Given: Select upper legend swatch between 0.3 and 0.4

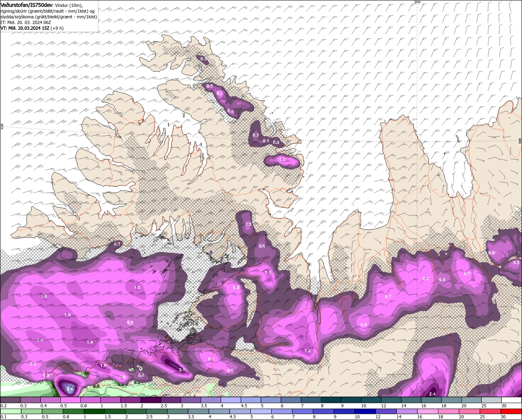Looking at the screenshot, I should click(x=30, y=400).
